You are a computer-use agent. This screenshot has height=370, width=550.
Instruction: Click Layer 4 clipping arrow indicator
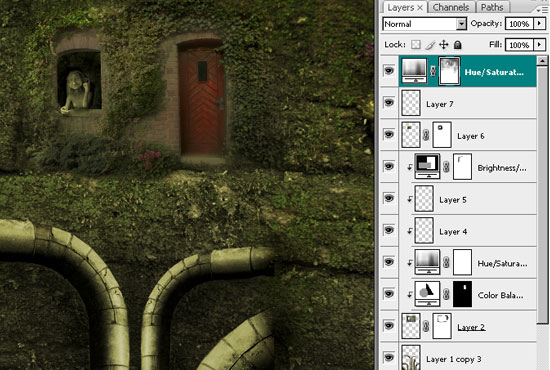[x=409, y=231]
